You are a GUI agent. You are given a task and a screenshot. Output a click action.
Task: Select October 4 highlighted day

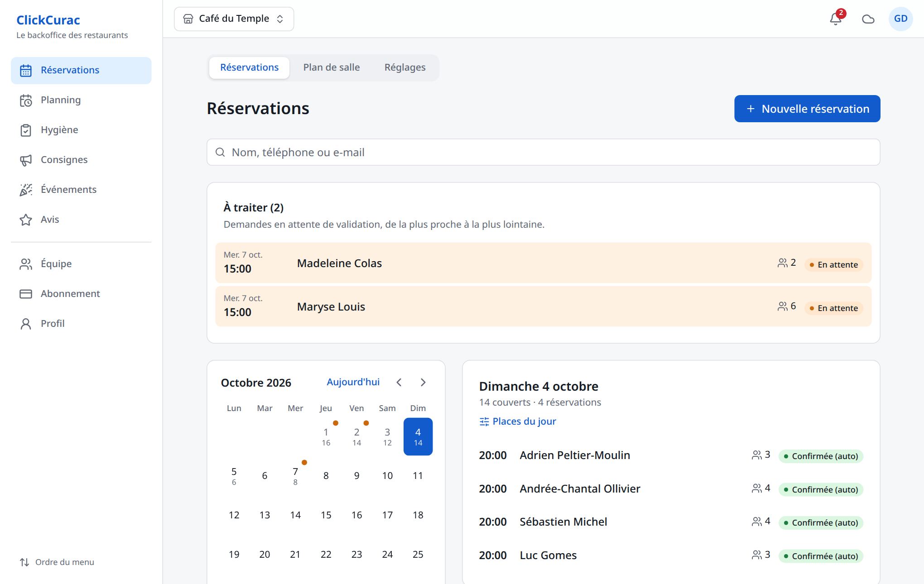[418, 436]
